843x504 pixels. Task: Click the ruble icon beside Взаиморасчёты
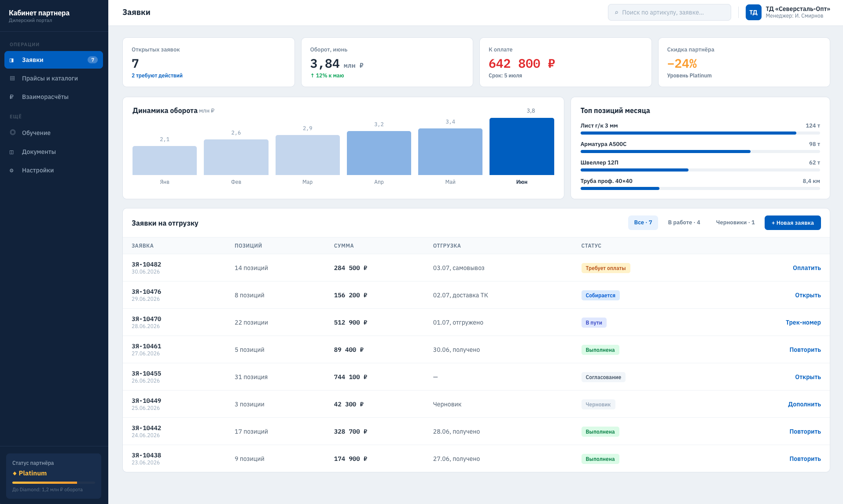click(12, 97)
